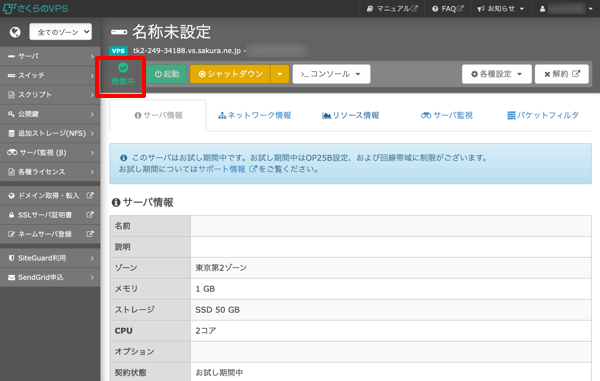This screenshot has height=381, width=600.
Task: Open the 全てのゾーン zone dropdown
Action: tap(60, 32)
